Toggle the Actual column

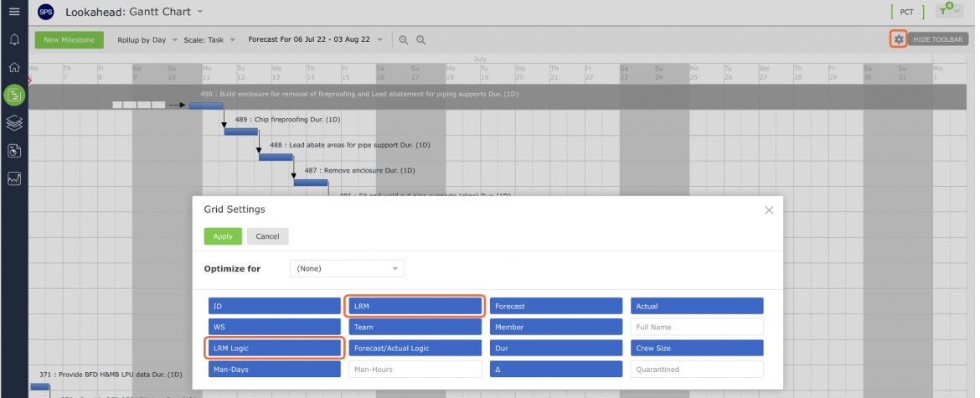697,306
